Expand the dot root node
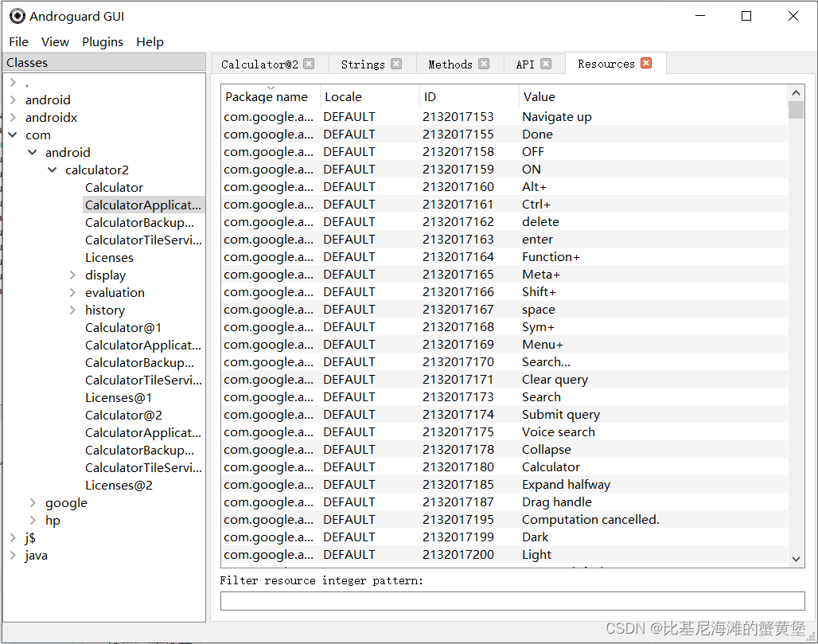Viewport: 818px width, 644px height. (x=13, y=82)
